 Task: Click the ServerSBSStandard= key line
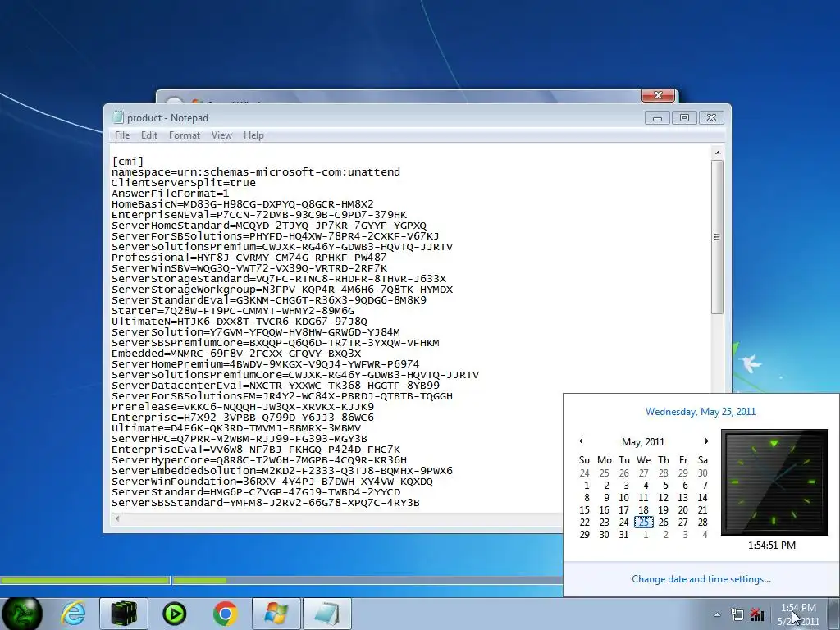265,503
